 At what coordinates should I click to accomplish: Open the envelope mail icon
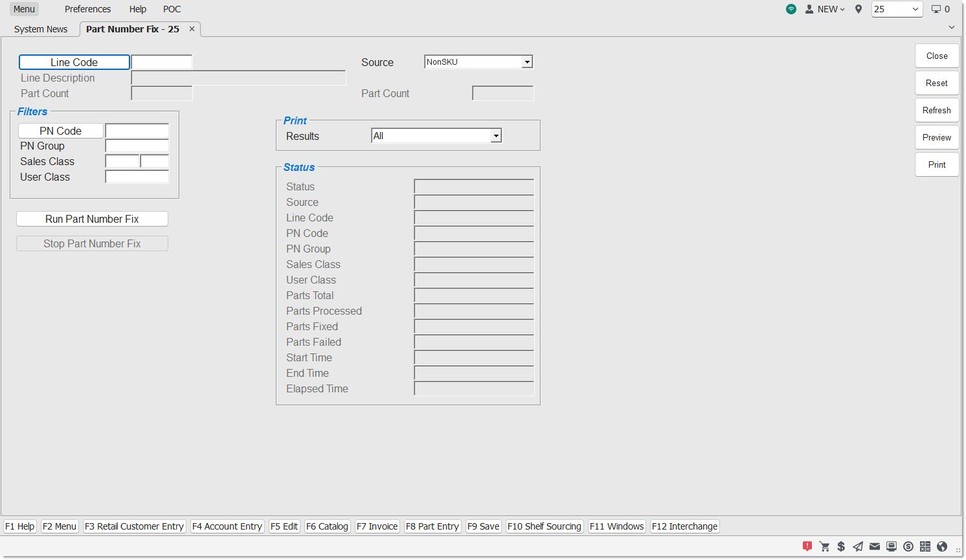(x=875, y=546)
